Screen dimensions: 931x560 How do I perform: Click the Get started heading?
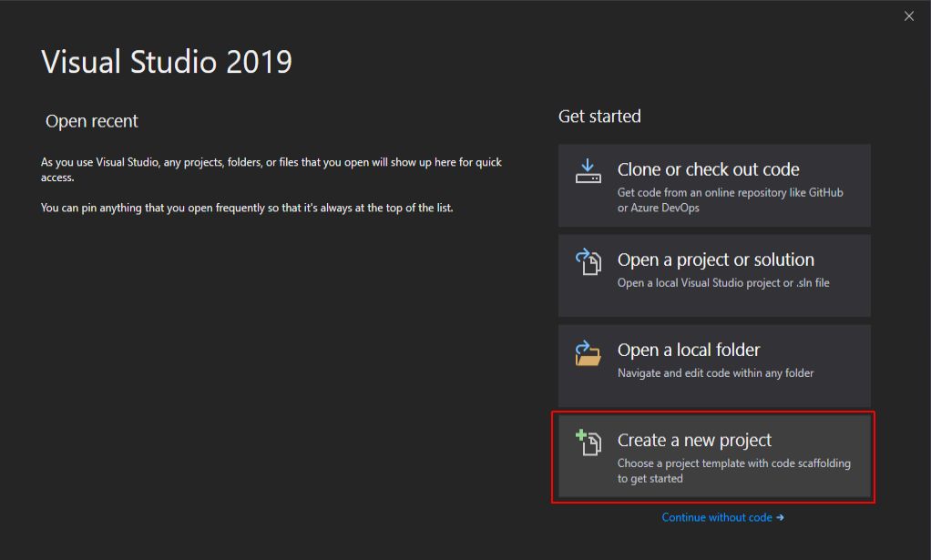(x=599, y=117)
